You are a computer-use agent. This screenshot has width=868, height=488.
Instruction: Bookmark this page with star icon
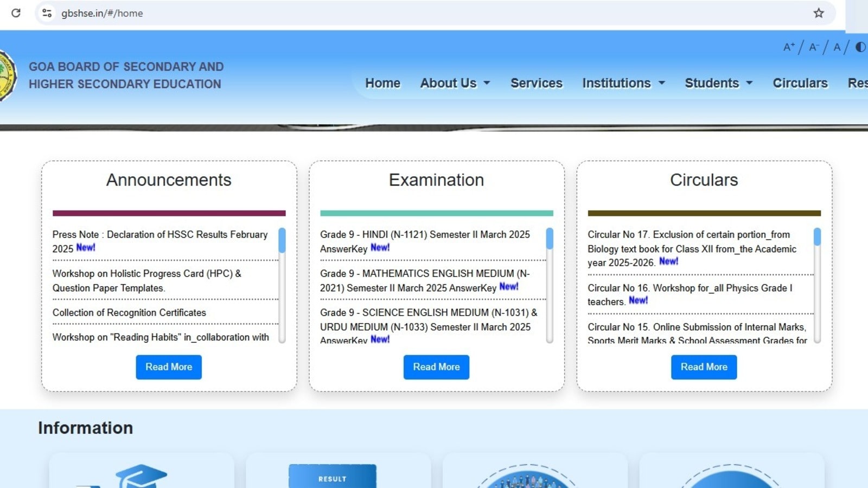[819, 13]
